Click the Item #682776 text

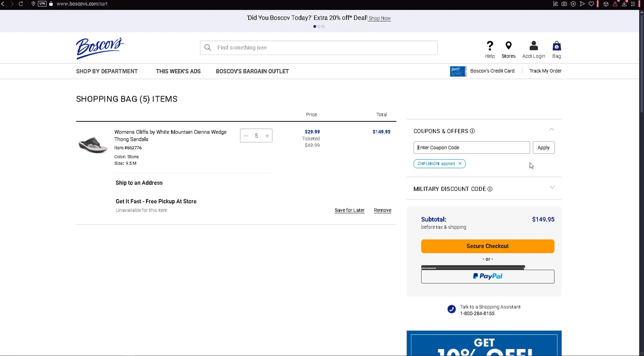[128, 148]
